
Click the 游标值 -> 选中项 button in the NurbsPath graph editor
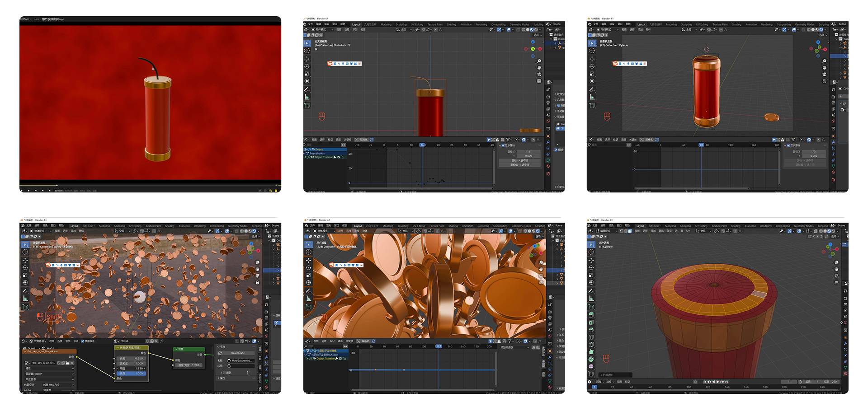519,165
